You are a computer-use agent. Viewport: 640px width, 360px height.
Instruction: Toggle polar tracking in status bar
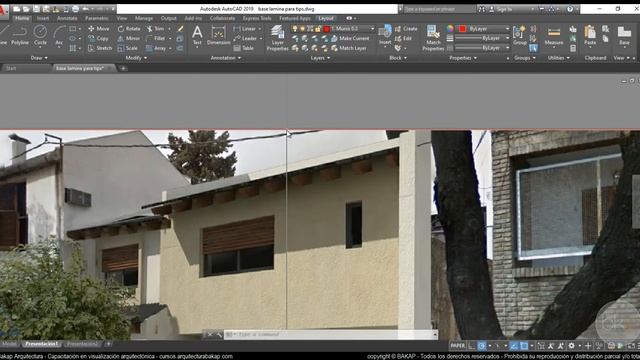482,346
